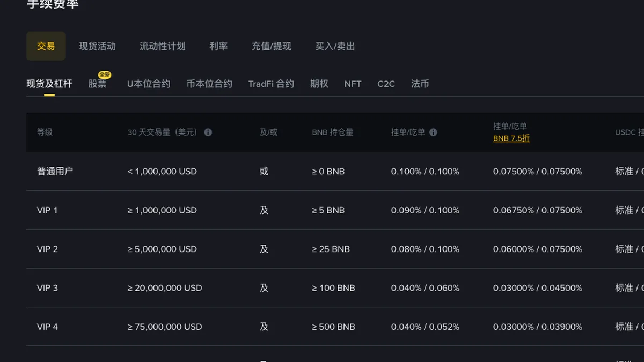Click the ≥ 1,000,000 USD cell

pyautogui.click(x=162, y=210)
